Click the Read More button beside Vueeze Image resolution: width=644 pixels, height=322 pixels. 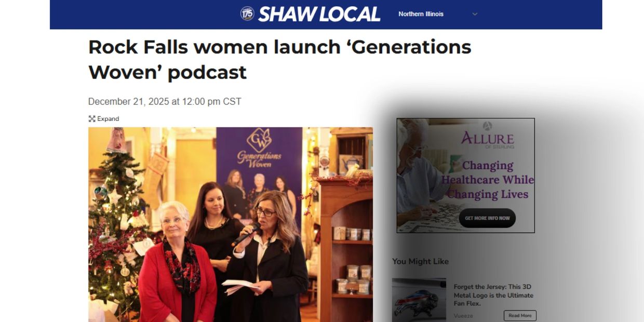tap(520, 316)
